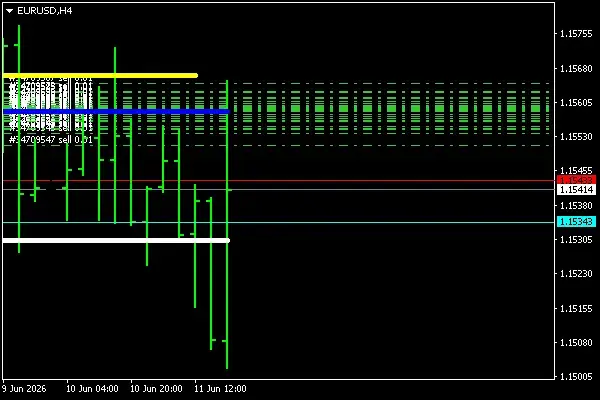Click the 1.15605 price axis label
The width and height of the screenshot is (600, 400).
[x=576, y=103]
